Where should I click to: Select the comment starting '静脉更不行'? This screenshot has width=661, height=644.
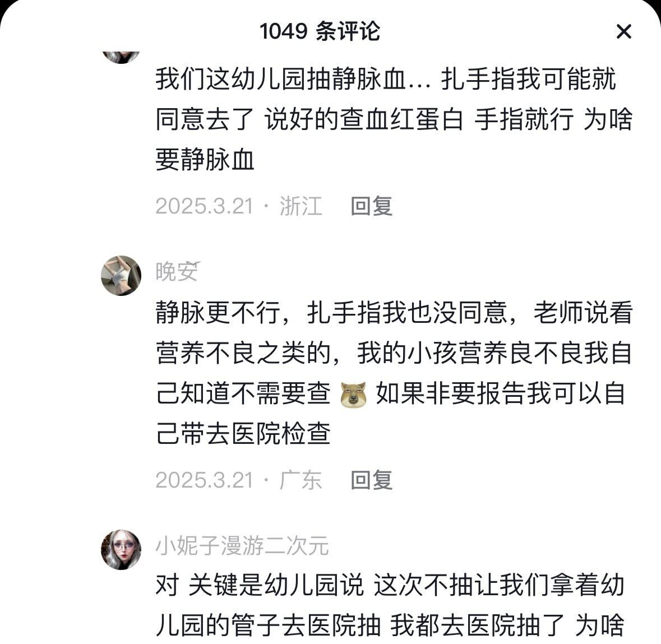(394, 373)
